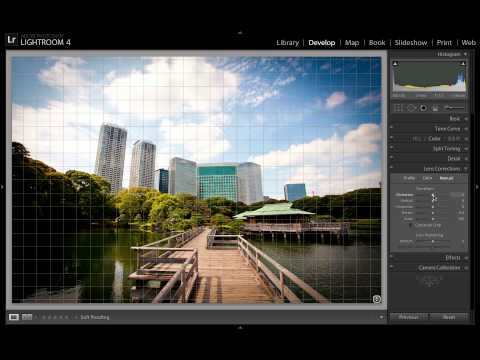Adjust the Distortion slider handle
Image resolution: width=480 pixels, height=360 pixels.
(433, 195)
